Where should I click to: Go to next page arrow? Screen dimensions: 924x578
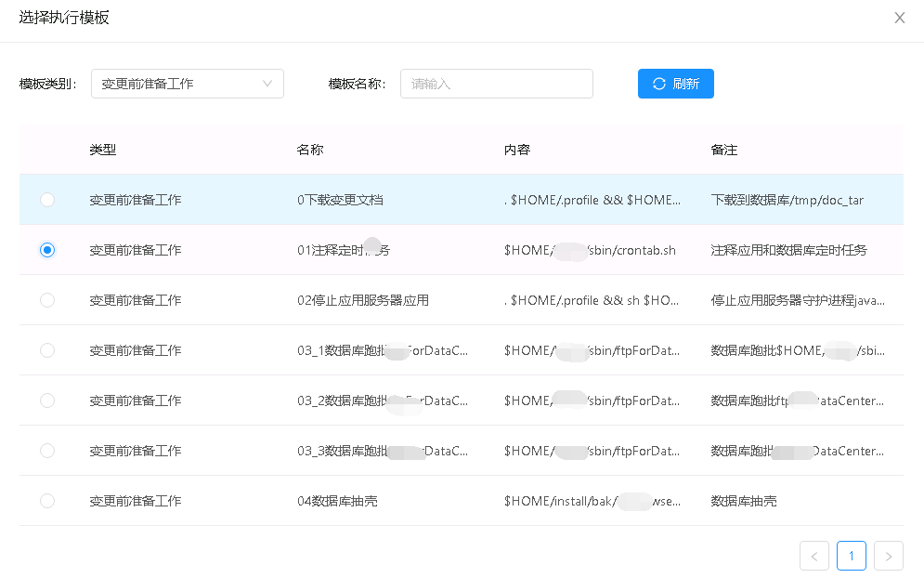889,556
